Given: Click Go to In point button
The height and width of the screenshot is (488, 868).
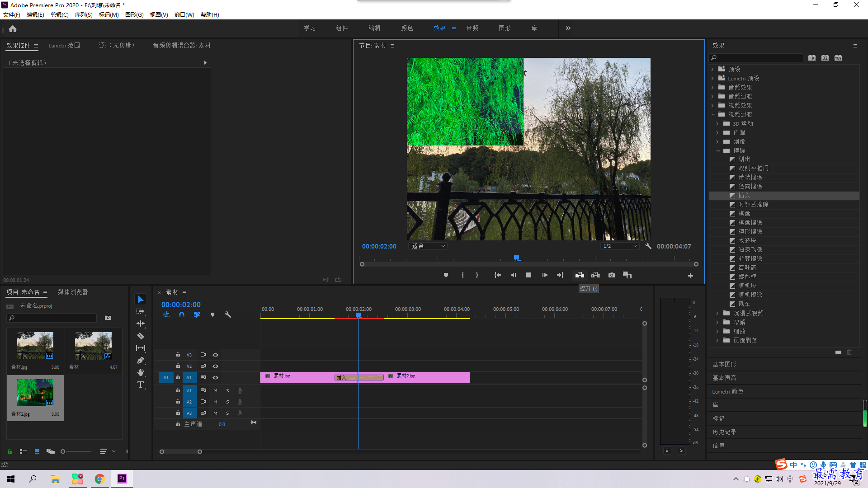Looking at the screenshot, I should pyautogui.click(x=498, y=275).
